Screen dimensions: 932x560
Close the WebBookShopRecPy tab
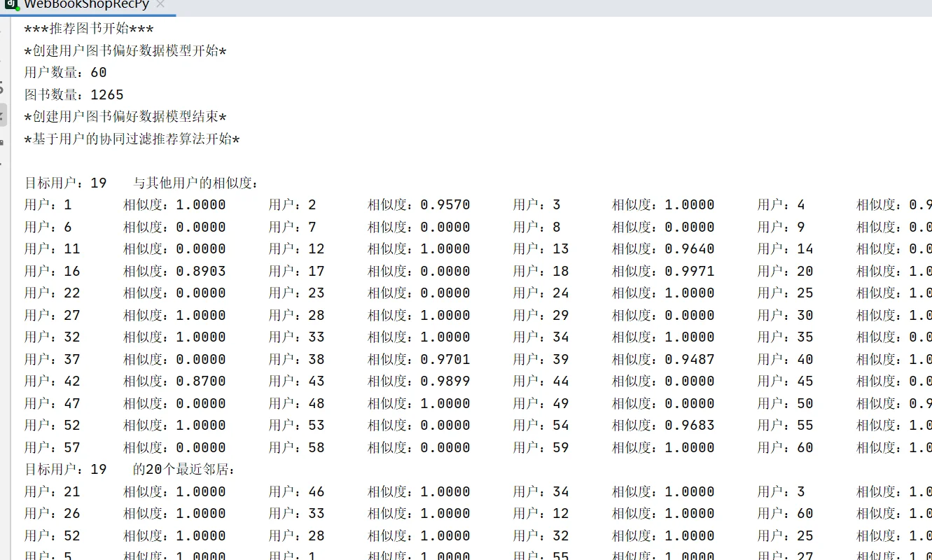(160, 4)
